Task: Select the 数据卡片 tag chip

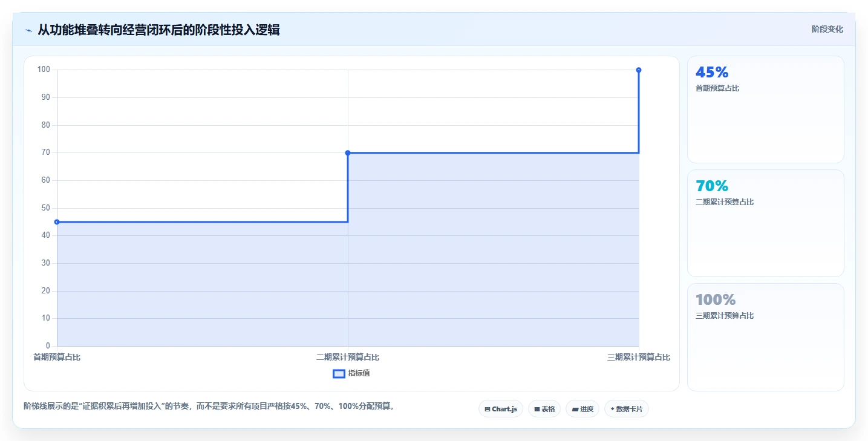Action: 627,409
